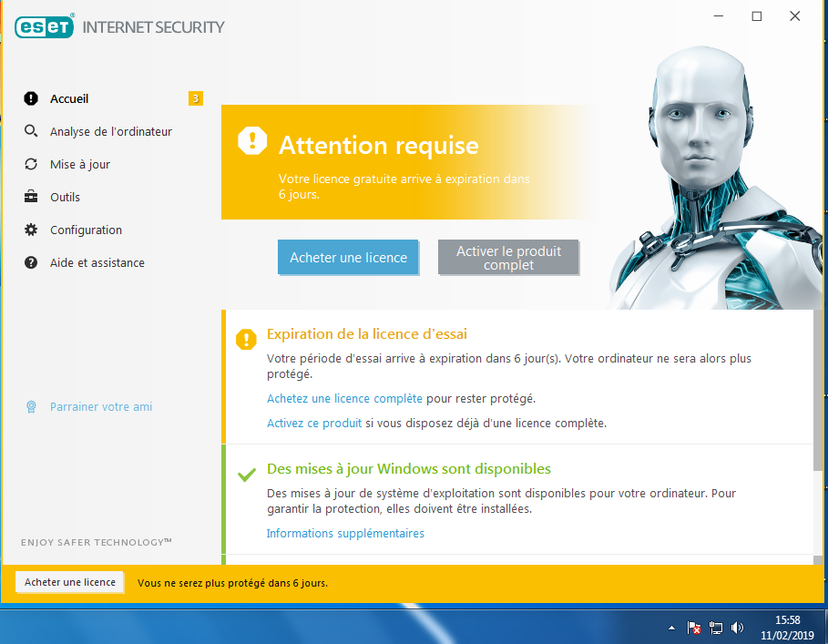Click the Accueil alert icon in sidebar
The height and width of the screenshot is (644, 828).
[x=31, y=98]
